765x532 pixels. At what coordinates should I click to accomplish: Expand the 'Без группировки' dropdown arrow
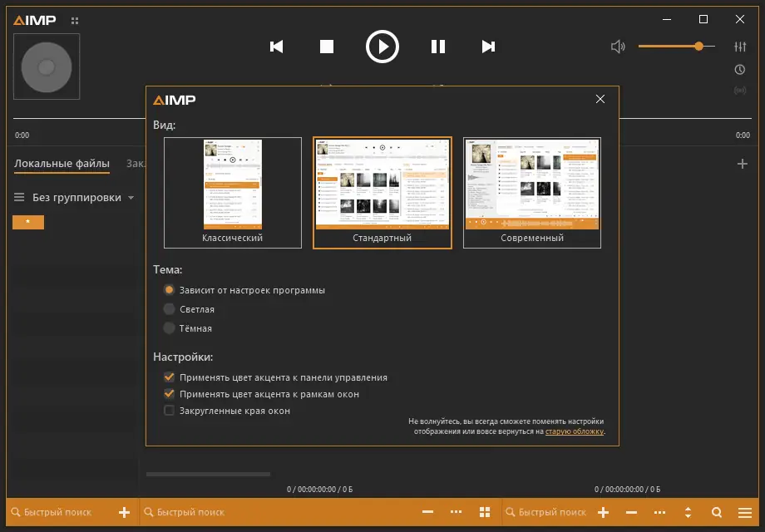pyautogui.click(x=131, y=198)
